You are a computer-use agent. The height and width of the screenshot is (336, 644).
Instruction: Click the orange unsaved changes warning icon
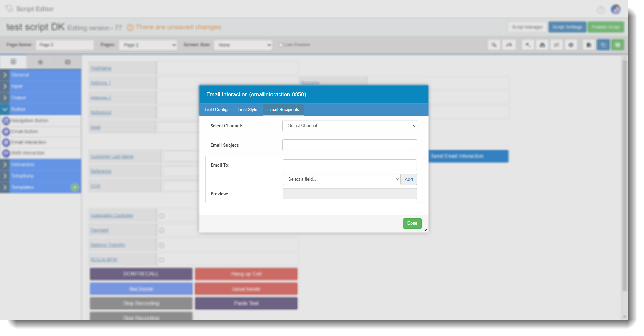[x=130, y=27]
